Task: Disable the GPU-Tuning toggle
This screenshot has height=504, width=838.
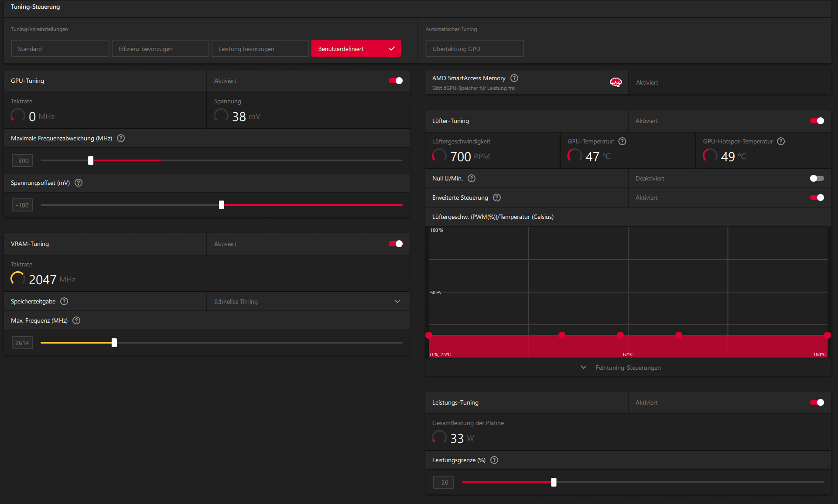Action: coord(396,81)
